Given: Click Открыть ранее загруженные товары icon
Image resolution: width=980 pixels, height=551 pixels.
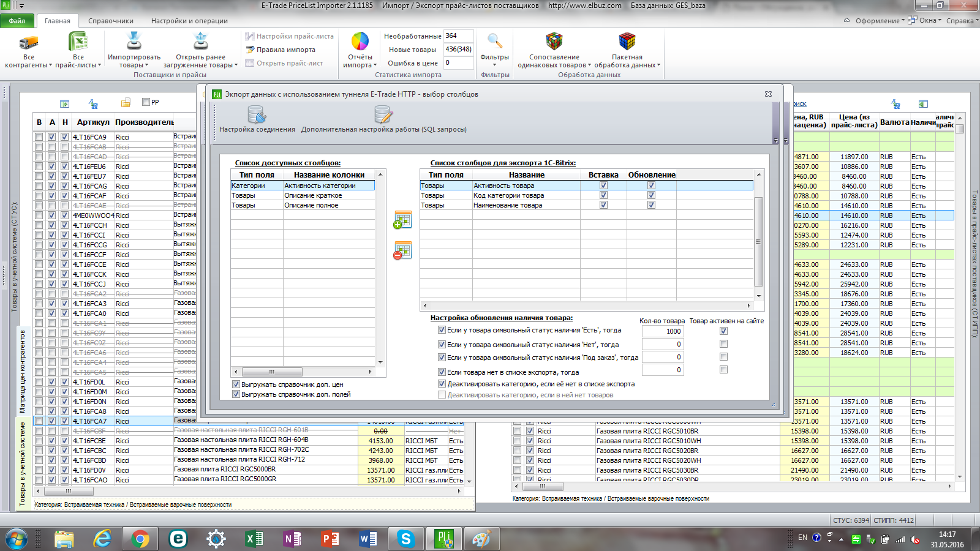Looking at the screenshot, I should point(200,42).
